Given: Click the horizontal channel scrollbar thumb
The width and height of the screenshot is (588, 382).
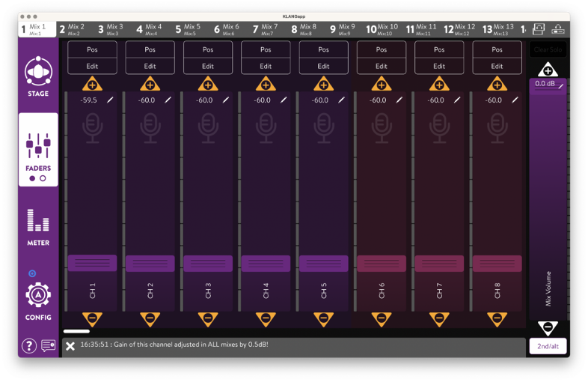Looking at the screenshot, I should point(76,331).
